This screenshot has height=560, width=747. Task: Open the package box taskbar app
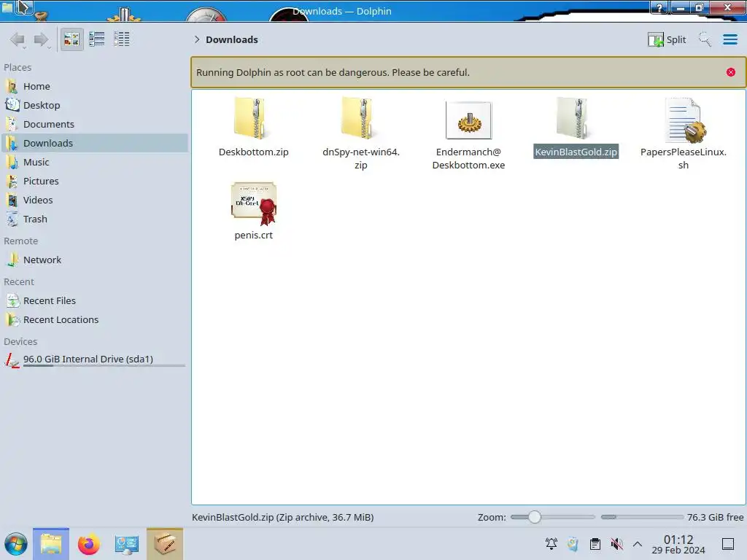click(165, 544)
